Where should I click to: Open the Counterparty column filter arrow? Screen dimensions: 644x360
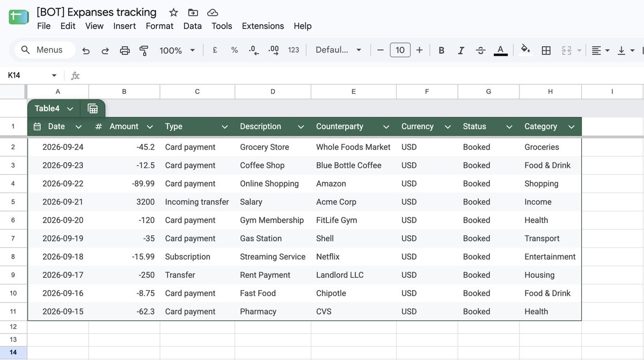click(386, 127)
